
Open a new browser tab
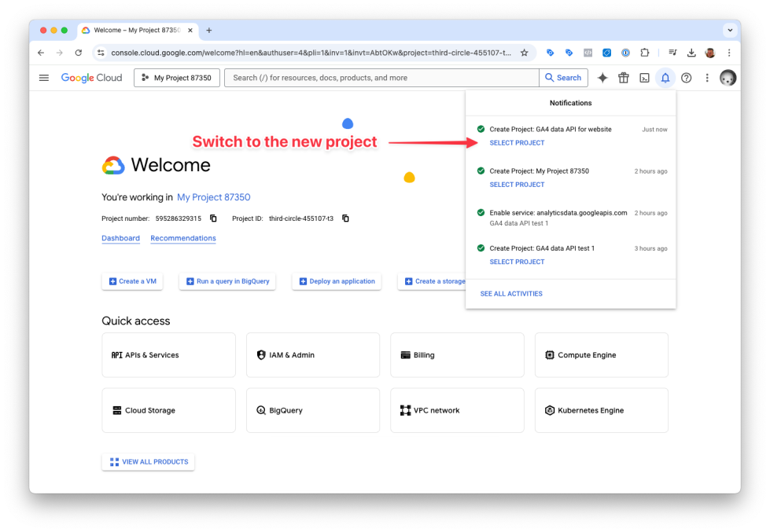click(x=209, y=31)
